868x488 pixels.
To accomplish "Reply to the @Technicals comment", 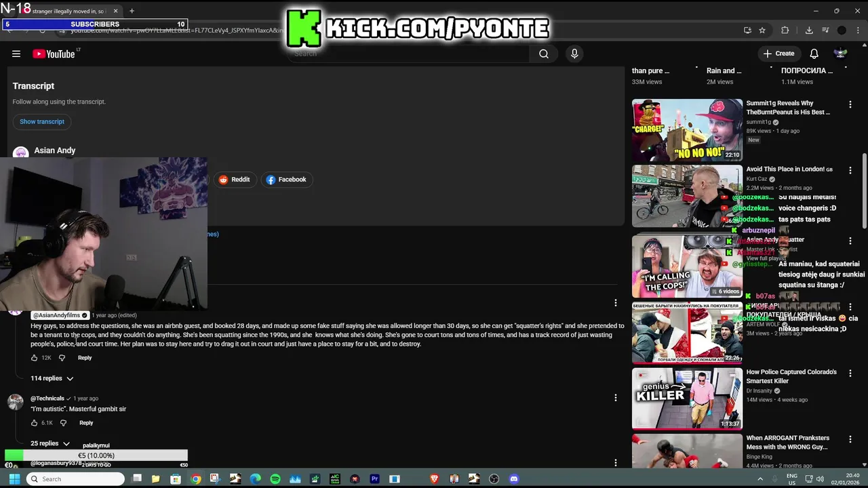I will tap(86, 423).
